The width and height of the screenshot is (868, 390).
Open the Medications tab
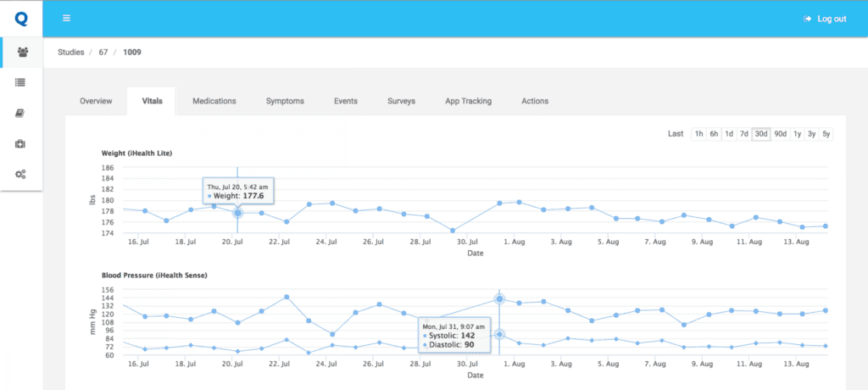pos(214,102)
